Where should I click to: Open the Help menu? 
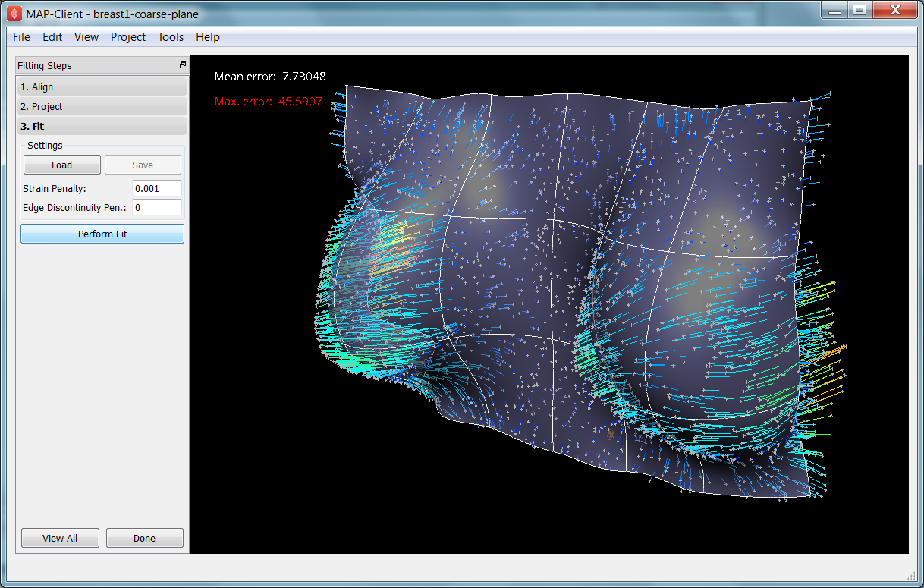tap(207, 37)
